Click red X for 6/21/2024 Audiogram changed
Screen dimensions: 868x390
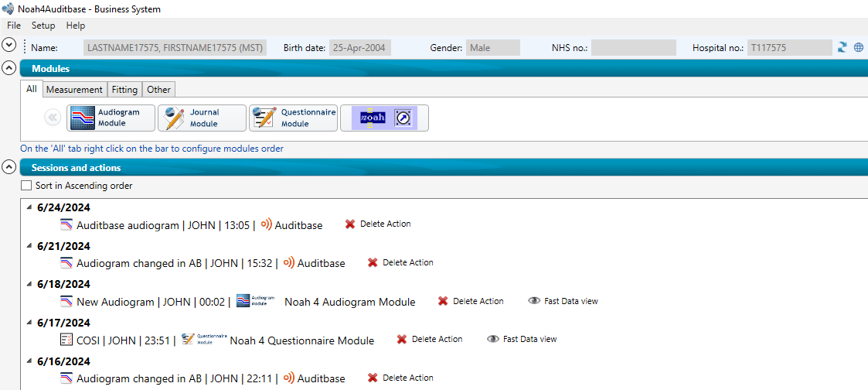pos(373,262)
